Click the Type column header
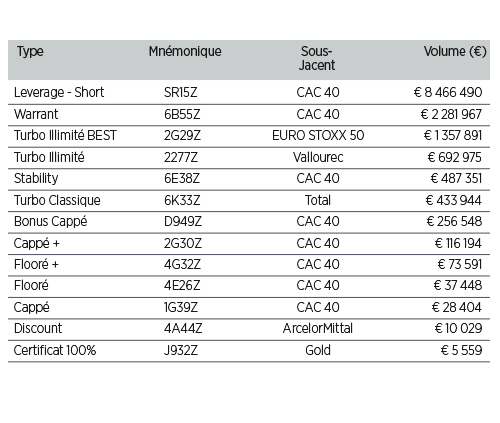The width and height of the screenshot is (500, 423). coord(30,52)
